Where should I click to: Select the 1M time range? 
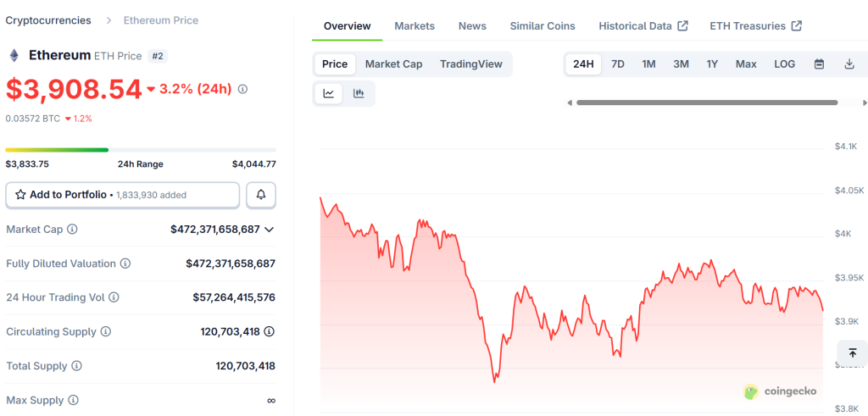point(648,64)
